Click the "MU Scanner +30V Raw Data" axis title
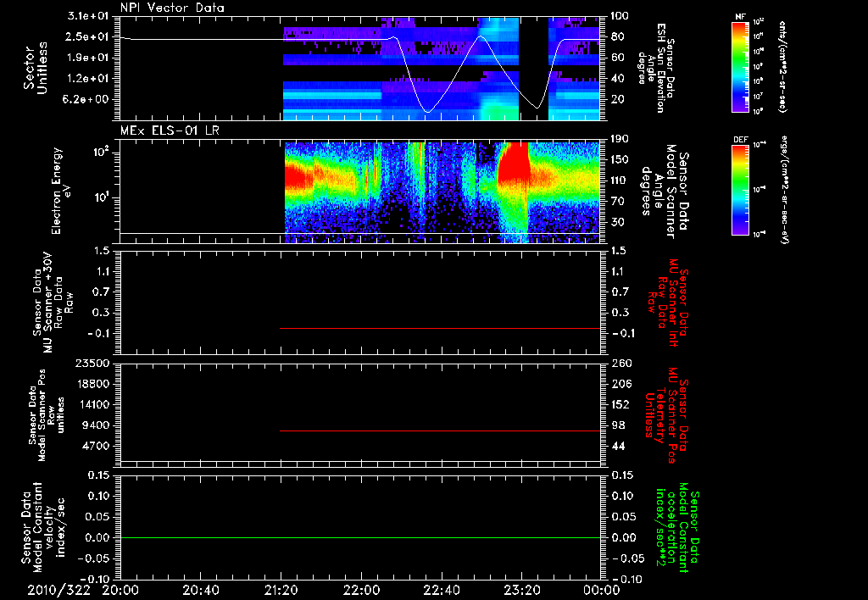868x600 pixels. pos(53,303)
